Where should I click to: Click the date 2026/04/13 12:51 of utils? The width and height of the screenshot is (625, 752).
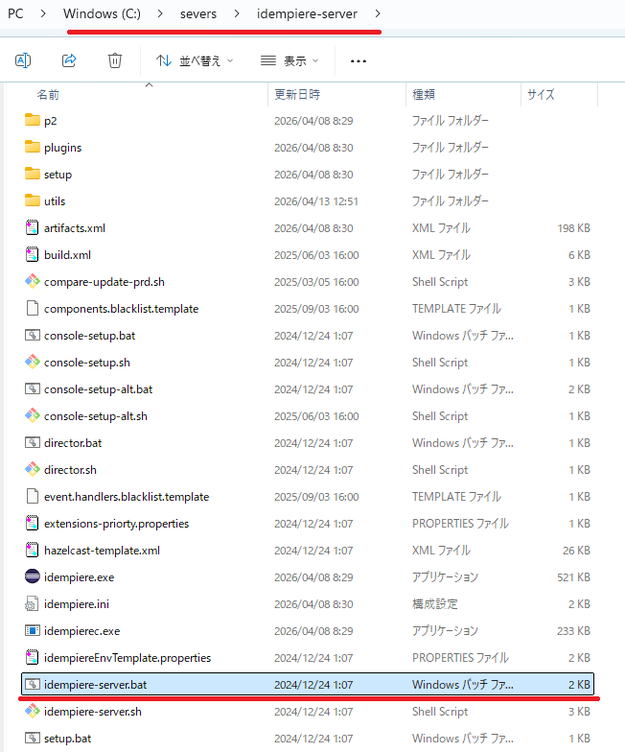316,201
